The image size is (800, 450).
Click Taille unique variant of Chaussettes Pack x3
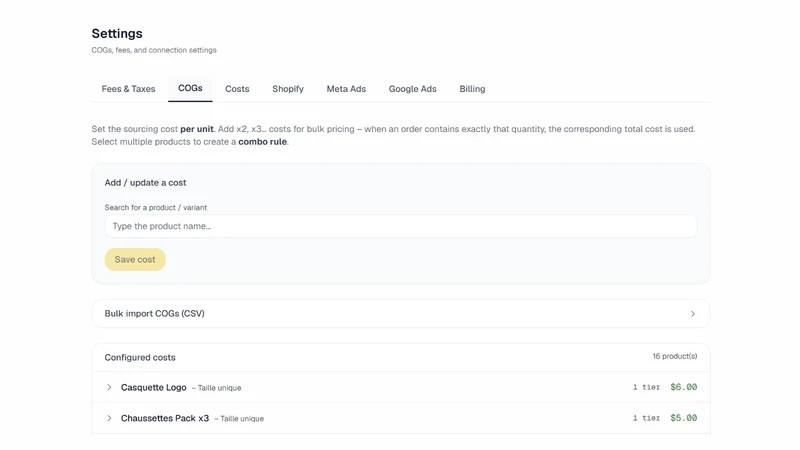(x=242, y=418)
